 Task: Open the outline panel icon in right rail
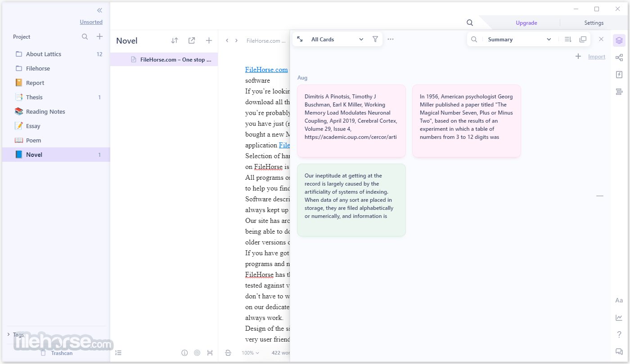tap(619, 92)
